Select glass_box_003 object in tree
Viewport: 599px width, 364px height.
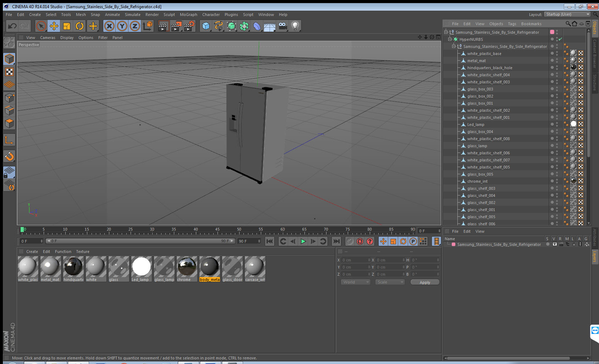coord(480,89)
